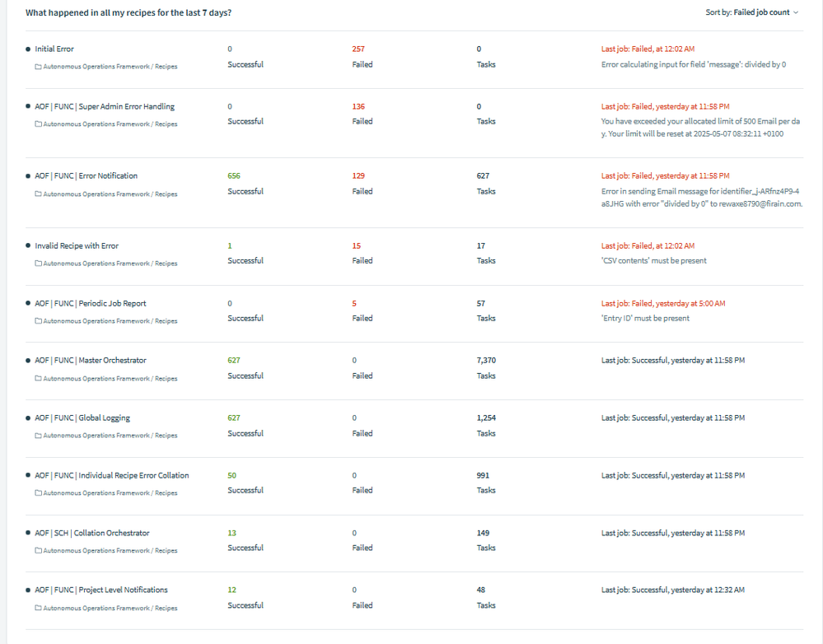Click the 'CSV contents' must be present error
Image resolution: width=823 pixels, height=644 pixels.
point(654,260)
